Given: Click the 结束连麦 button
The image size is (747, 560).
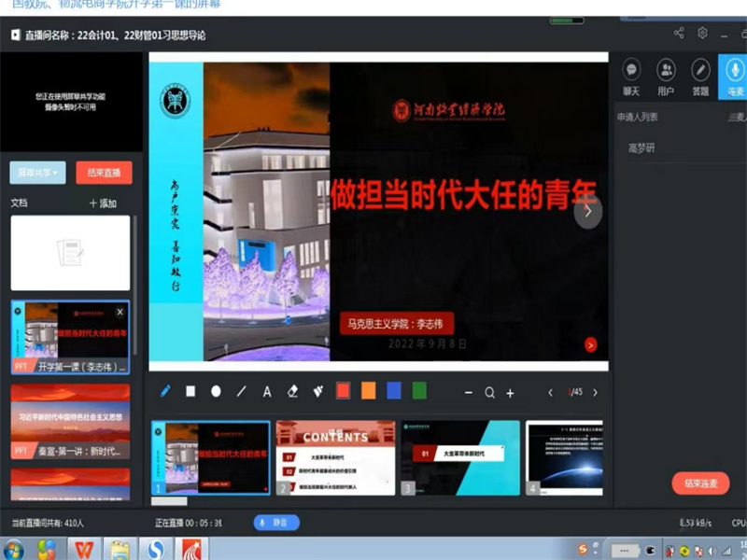Looking at the screenshot, I should tap(700, 483).
